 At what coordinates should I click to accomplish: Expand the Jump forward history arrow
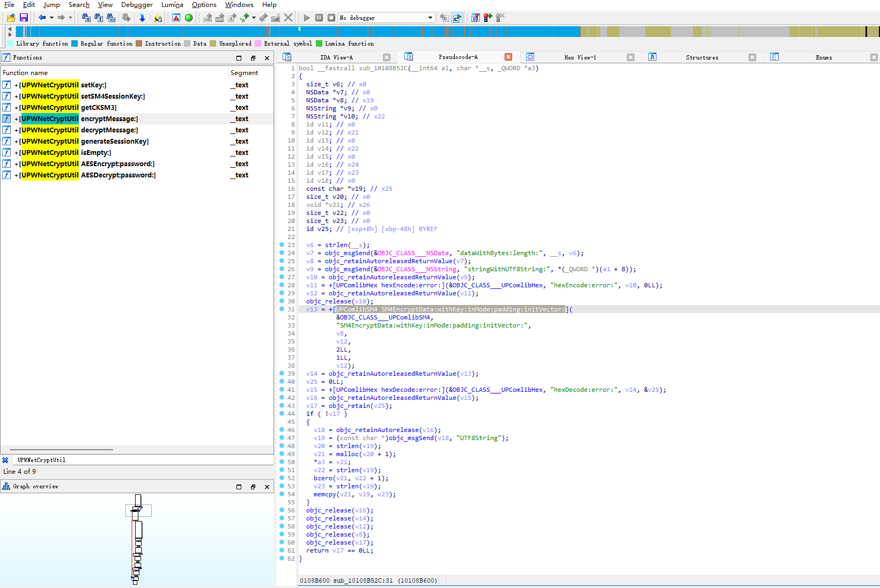pos(70,18)
